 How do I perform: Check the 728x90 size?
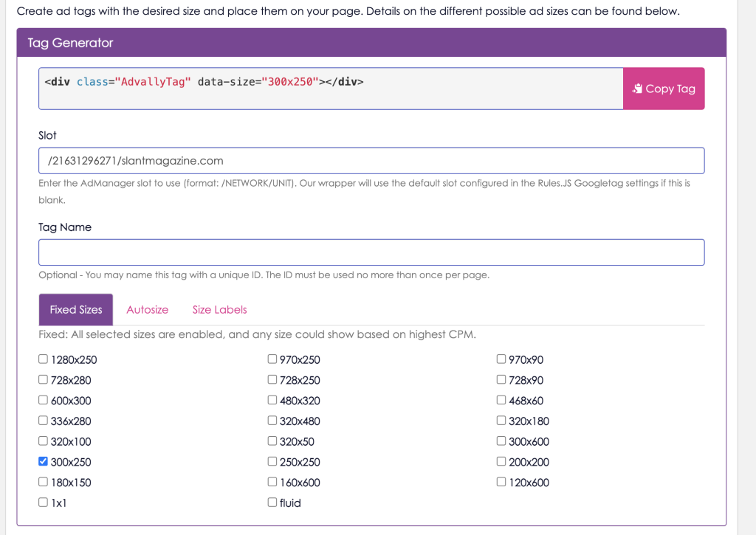[501, 380]
